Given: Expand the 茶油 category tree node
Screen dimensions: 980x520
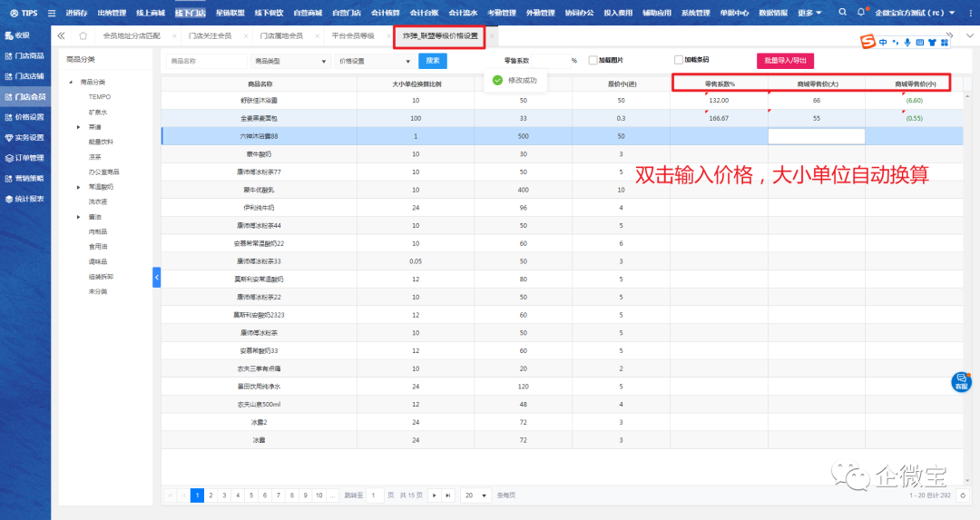Looking at the screenshot, I should coord(79,127).
